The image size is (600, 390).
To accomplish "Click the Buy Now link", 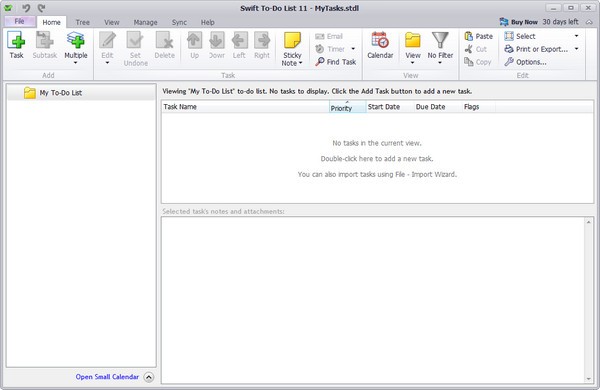I will [x=524, y=22].
